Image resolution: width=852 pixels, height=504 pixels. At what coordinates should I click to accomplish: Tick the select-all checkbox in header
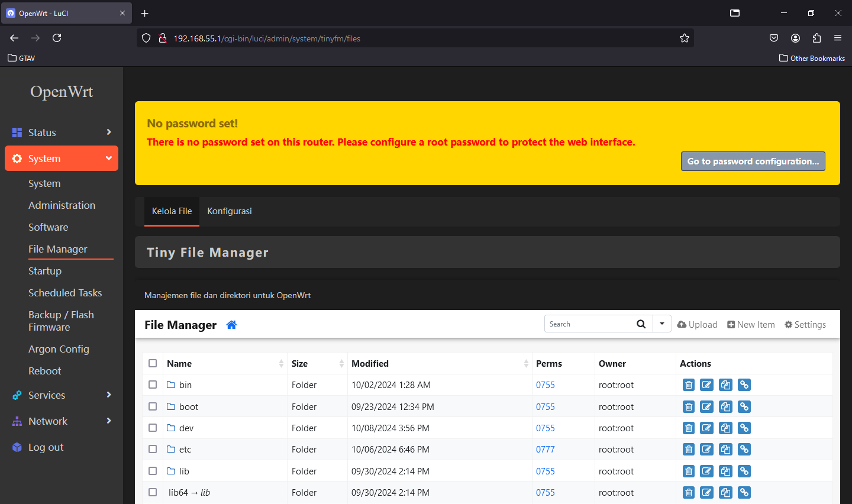point(153,363)
